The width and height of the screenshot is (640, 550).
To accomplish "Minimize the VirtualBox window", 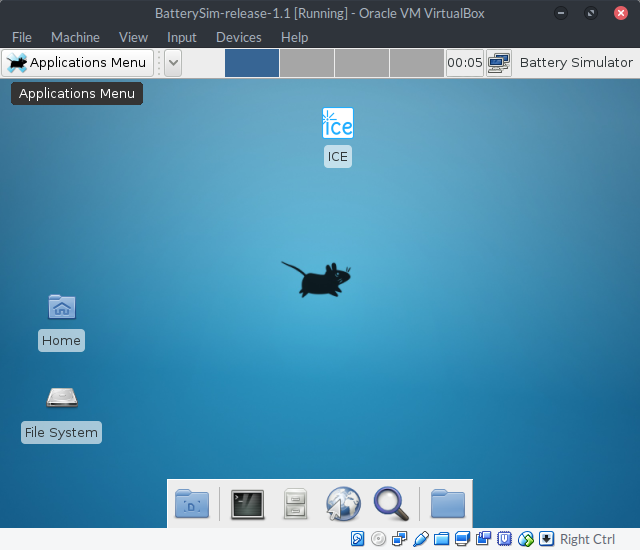I will (561, 13).
